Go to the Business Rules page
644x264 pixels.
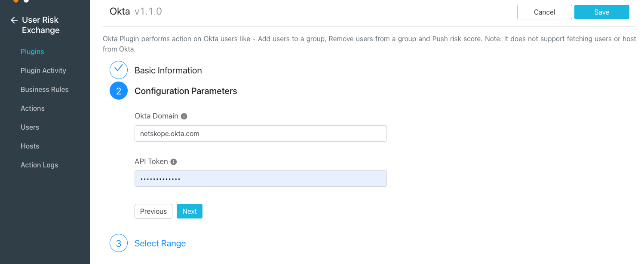[45, 89]
